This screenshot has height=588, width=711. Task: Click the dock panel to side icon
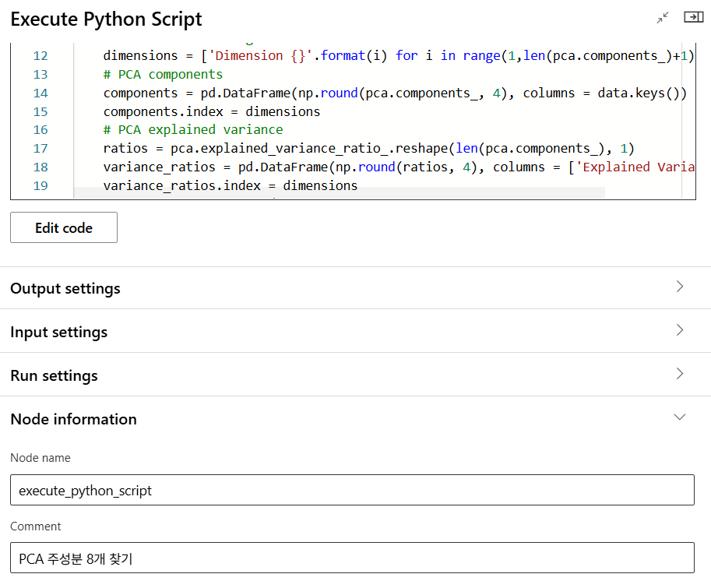click(693, 17)
